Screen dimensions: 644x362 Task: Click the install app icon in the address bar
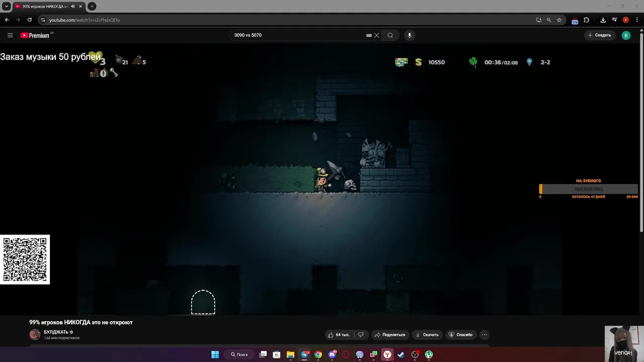click(x=539, y=20)
